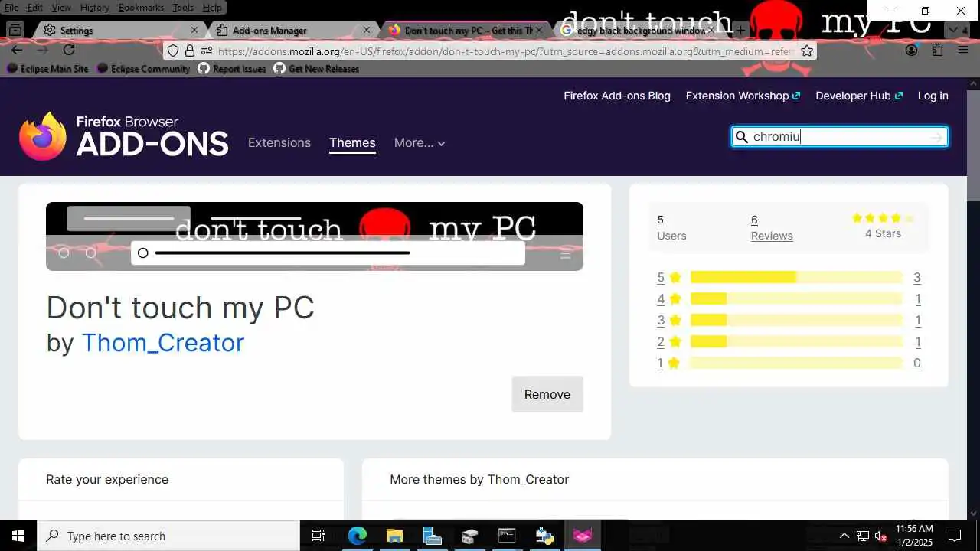Expand the More... dropdown in add-ons header
Screen dimensions: 980x551
[x=420, y=142]
